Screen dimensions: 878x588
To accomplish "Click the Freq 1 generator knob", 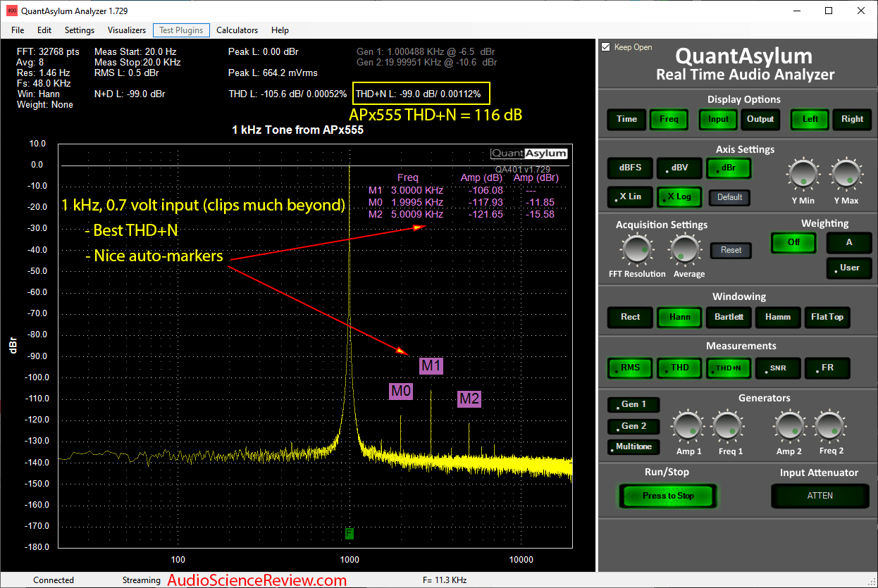I will (x=729, y=427).
